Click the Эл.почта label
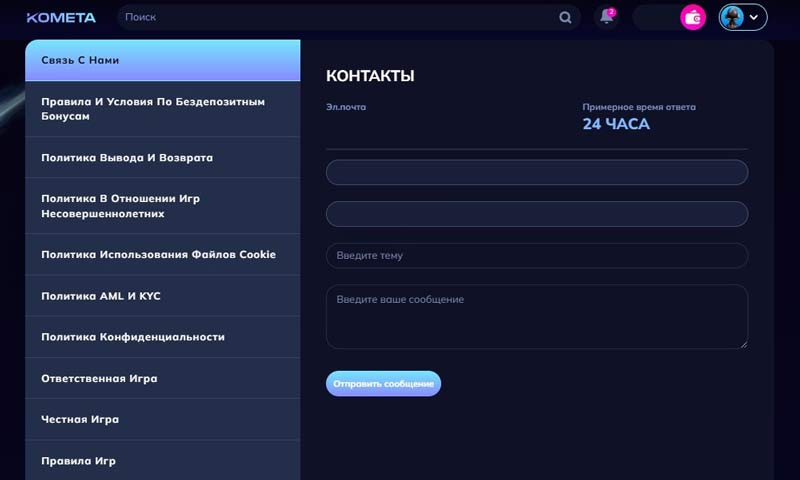This screenshot has height=480, width=800. (x=346, y=107)
